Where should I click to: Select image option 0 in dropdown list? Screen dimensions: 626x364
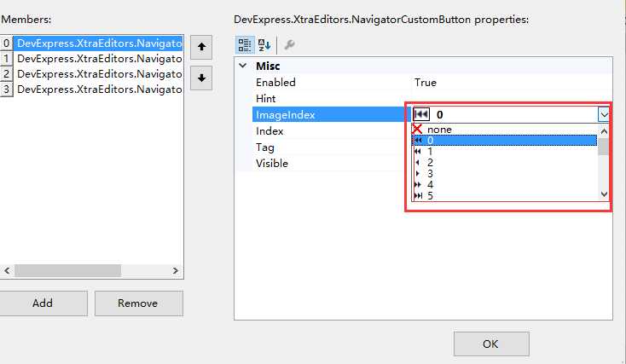(504, 140)
